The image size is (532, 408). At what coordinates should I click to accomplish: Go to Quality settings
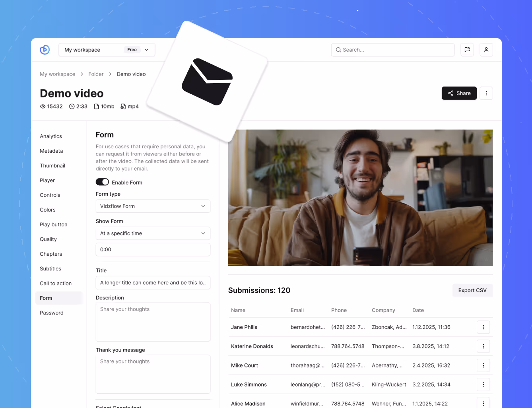tap(48, 239)
